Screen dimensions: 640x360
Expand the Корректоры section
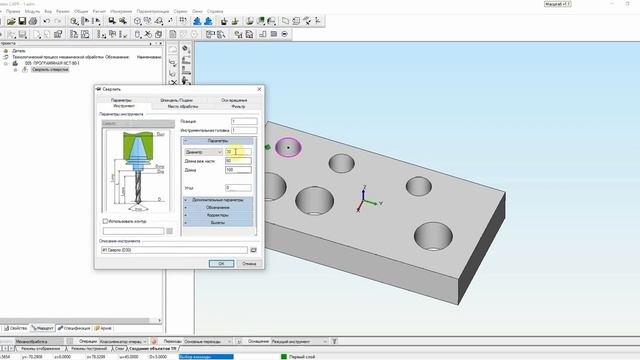pyautogui.click(x=218, y=215)
